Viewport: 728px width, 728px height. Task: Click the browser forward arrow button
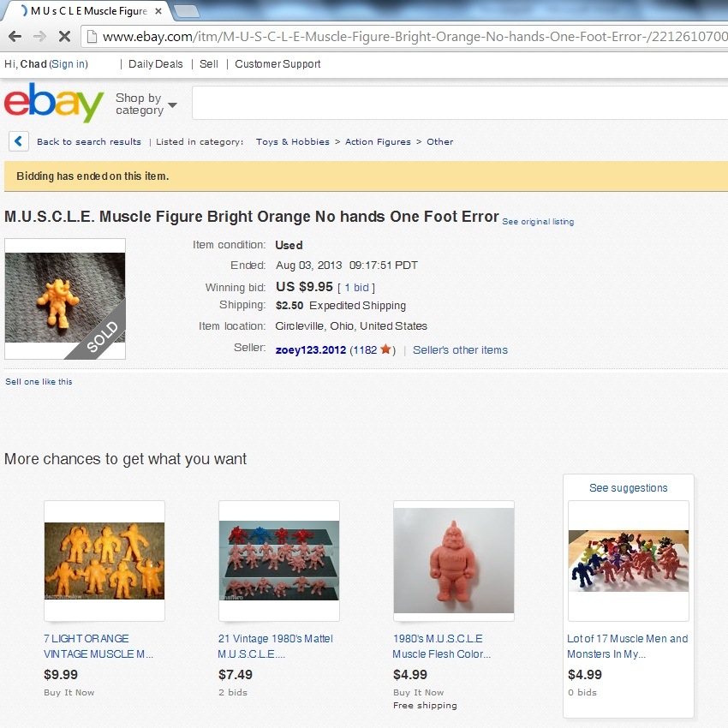[40, 36]
